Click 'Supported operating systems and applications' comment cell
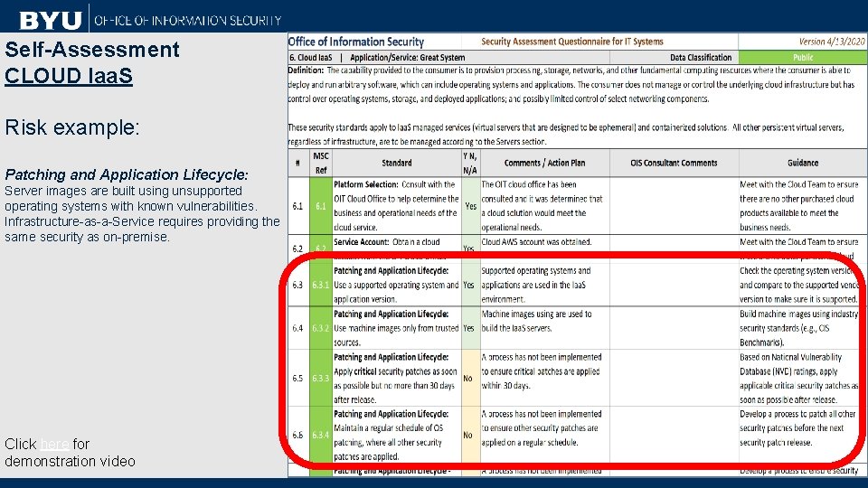 tap(544, 285)
